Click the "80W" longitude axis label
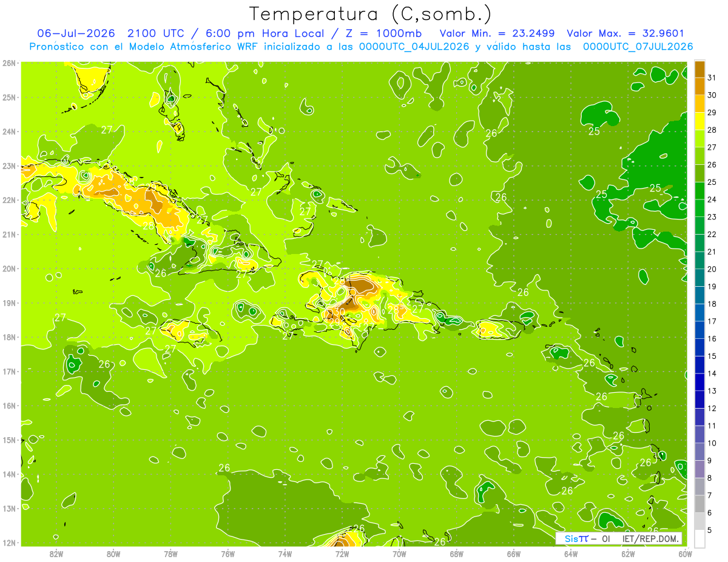This screenshot has height=562, width=728. (x=113, y=554)
